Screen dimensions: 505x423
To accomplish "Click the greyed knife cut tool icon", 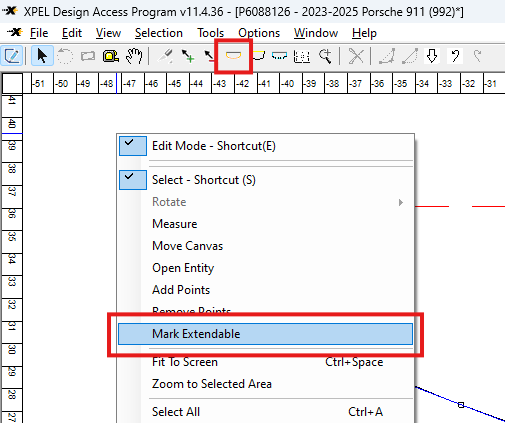I will click(x=165, y=56).
